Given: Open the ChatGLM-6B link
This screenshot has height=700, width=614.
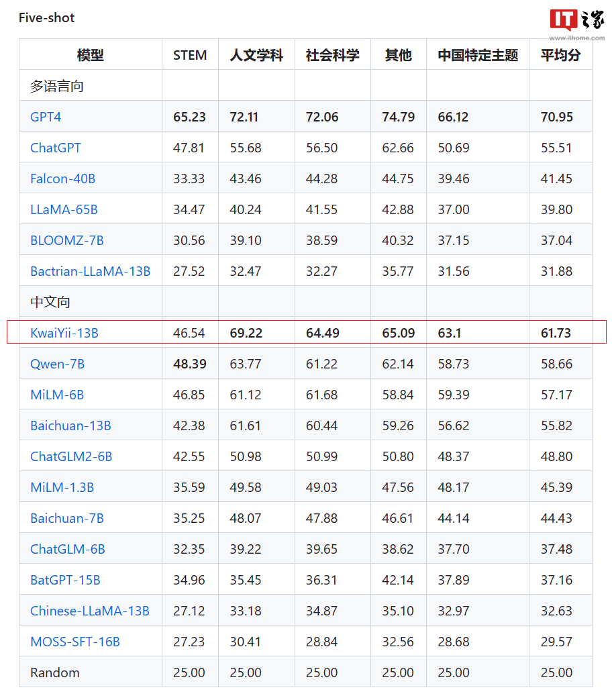Looking at the screenshot, I should click(63, 548).
